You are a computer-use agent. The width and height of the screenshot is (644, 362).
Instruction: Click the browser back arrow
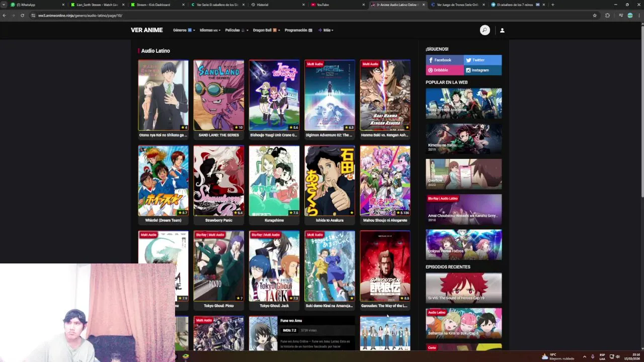(4, 16)
